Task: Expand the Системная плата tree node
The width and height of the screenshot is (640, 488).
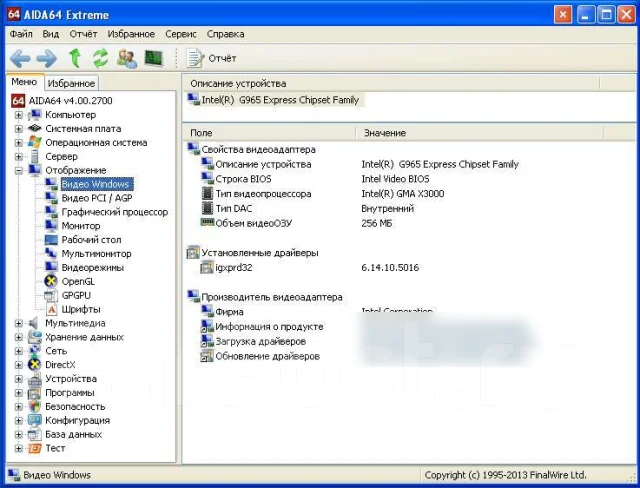Action: coord(18,129)
